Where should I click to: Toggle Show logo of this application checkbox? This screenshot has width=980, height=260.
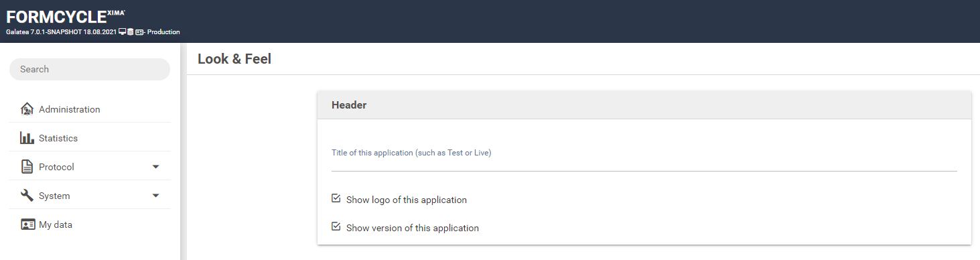pos(336,199)
